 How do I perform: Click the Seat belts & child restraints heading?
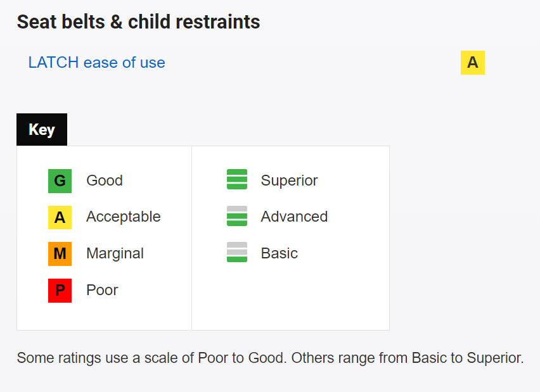click(138, 22)
